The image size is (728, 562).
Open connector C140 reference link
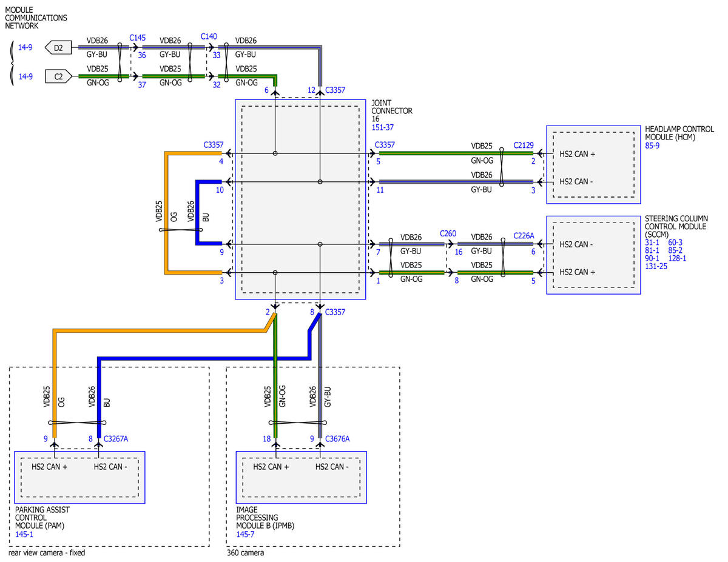(209, 38)
